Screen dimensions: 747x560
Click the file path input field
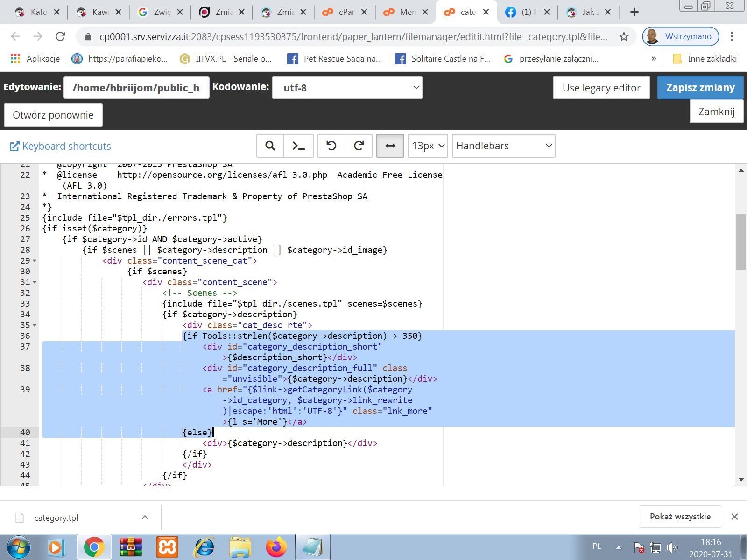(136, 88)
